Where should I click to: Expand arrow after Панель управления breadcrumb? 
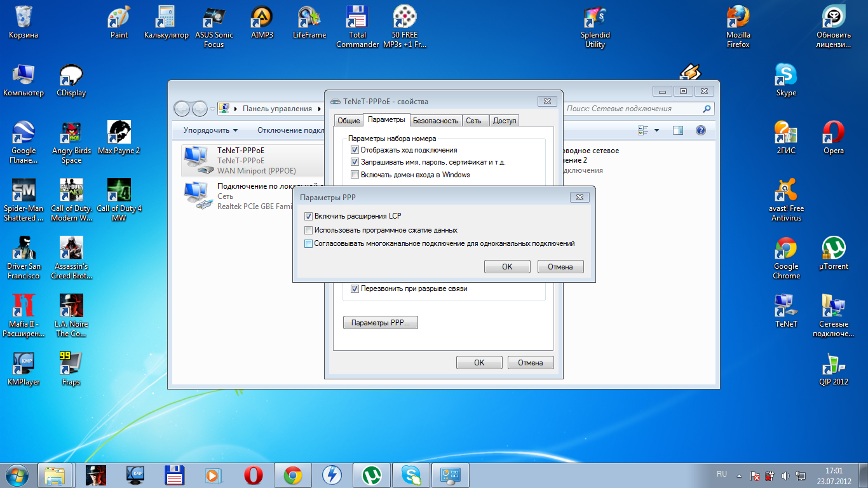(x=319, y=109)
